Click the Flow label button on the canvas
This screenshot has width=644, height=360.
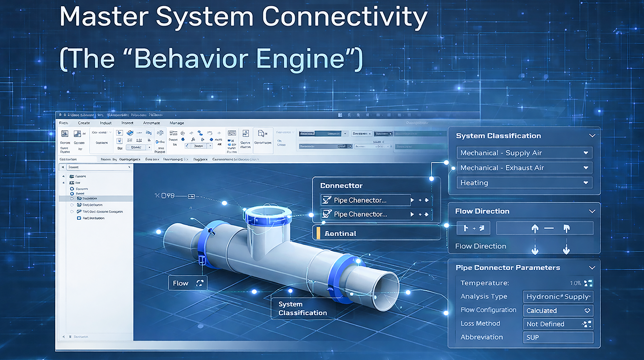(187, 282)
